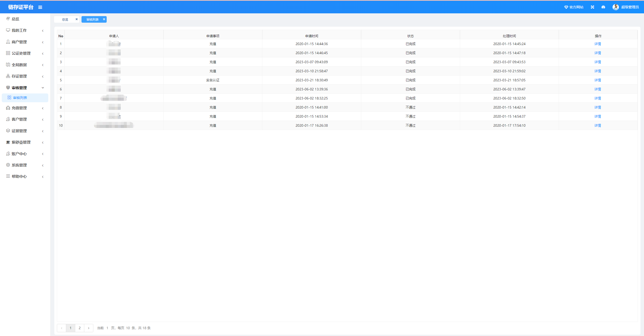Expand the 存证管理 menu chevron
Screen dimensions: 644x336
point(43,77)
